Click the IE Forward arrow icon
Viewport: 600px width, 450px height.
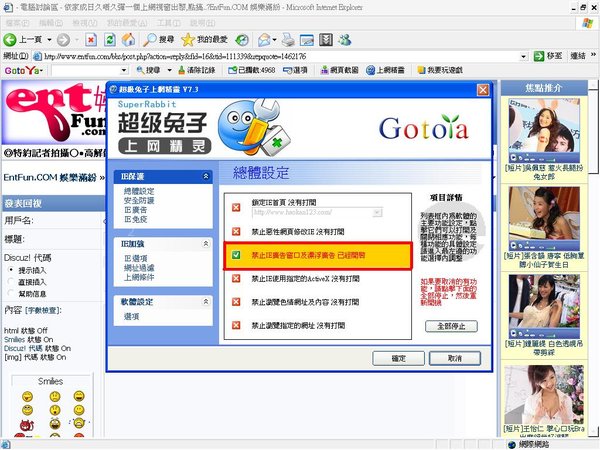coord(63,40)
